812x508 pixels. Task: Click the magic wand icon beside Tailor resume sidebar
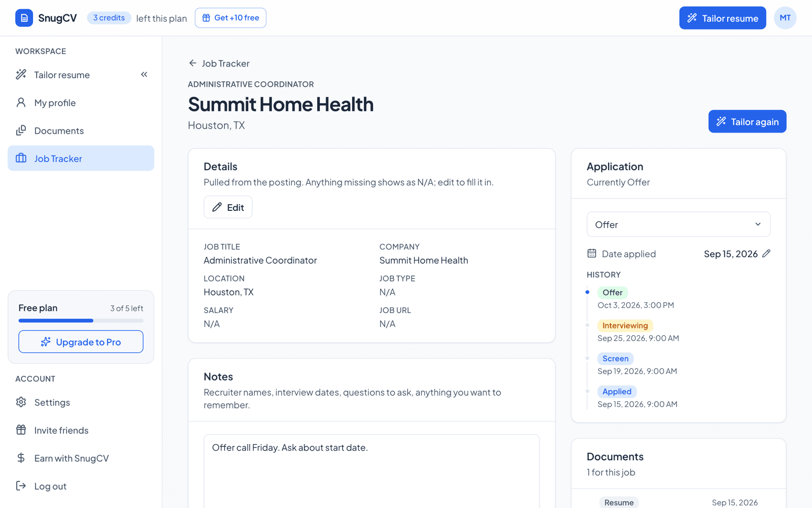21,75
